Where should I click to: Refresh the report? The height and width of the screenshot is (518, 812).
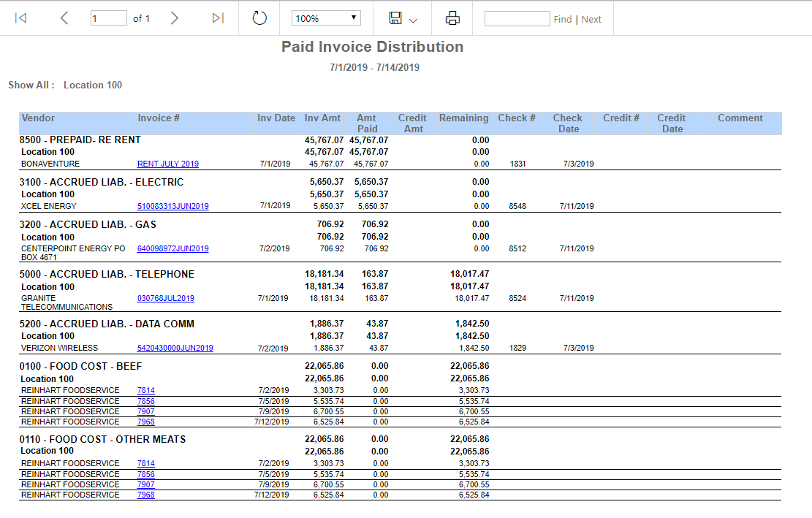pos(259,18)
